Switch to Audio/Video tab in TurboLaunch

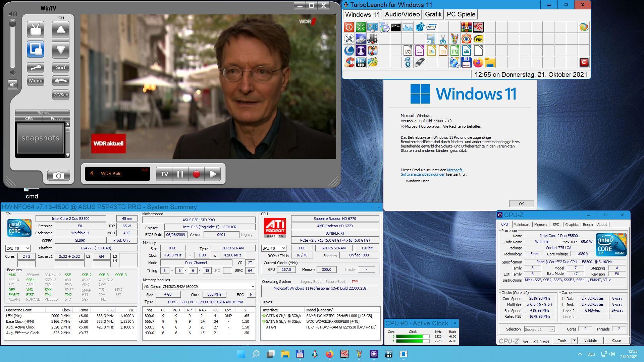(402, 14)
